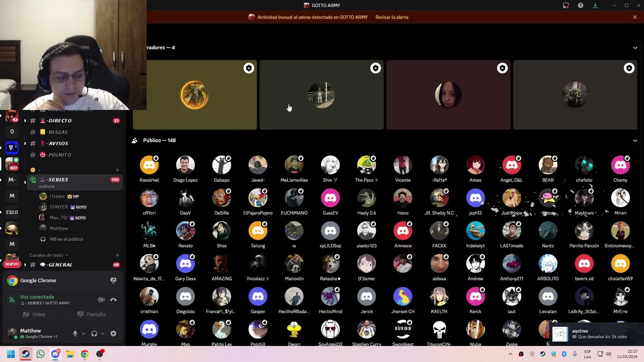This screenshot has width=644, height=362.
Task: Collapse the 'Público — 148' section chevron
Action: (x=635, y=141)
